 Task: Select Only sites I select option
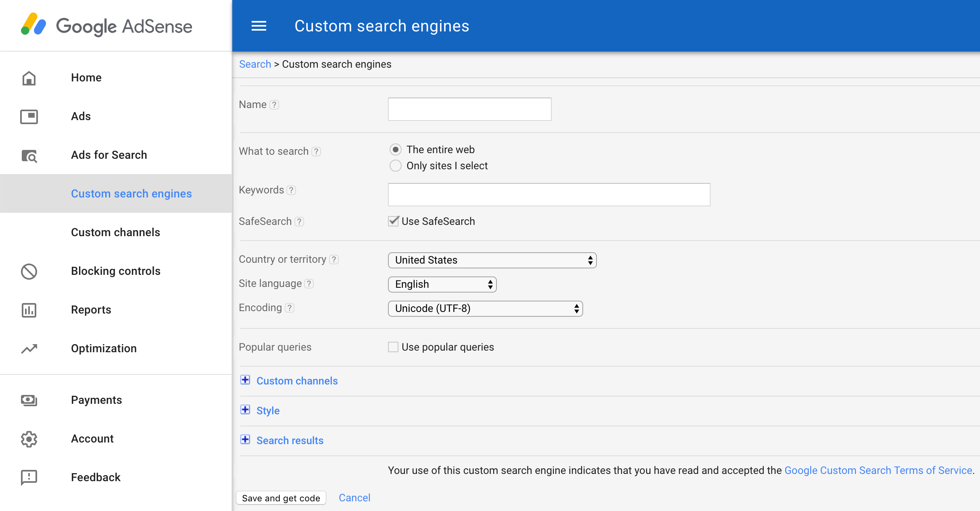pyautogui.click(x=395, y=166)
